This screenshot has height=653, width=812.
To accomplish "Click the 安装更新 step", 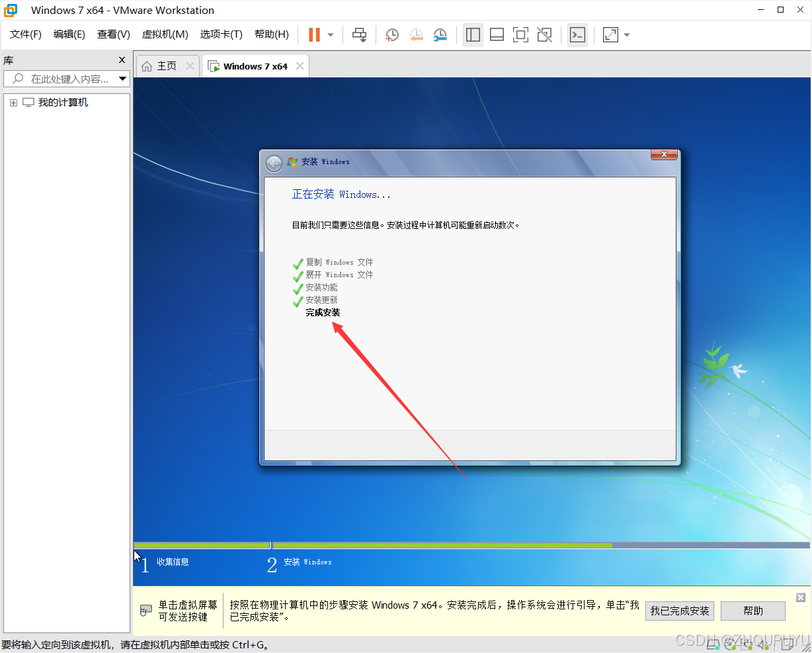I will coord(321,300).
